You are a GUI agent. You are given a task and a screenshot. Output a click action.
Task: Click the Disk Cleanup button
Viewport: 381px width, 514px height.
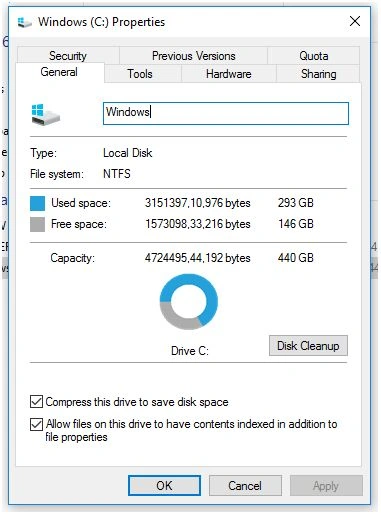[308, 346]
